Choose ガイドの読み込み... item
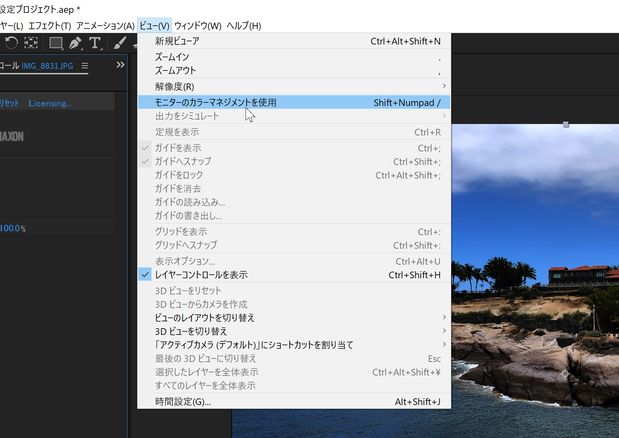This screenshot has width=619, height=438. (x=294, y=202)
